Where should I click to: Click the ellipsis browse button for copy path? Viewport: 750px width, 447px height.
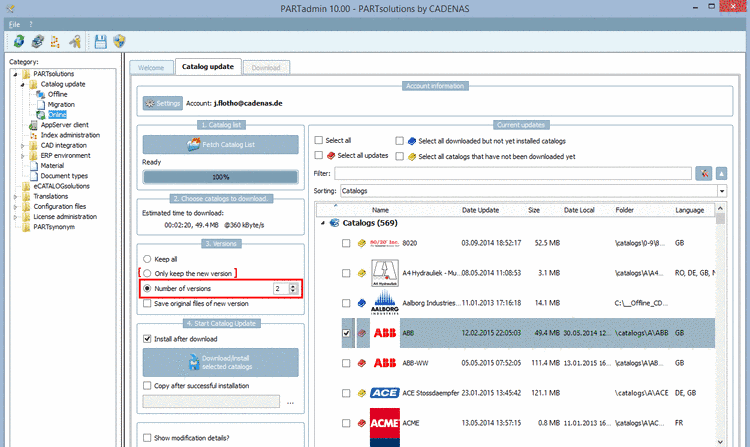tap(290, 402)
